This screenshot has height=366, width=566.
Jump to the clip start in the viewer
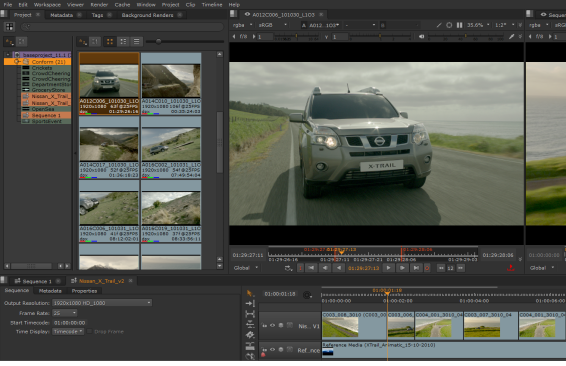point(311,268)
